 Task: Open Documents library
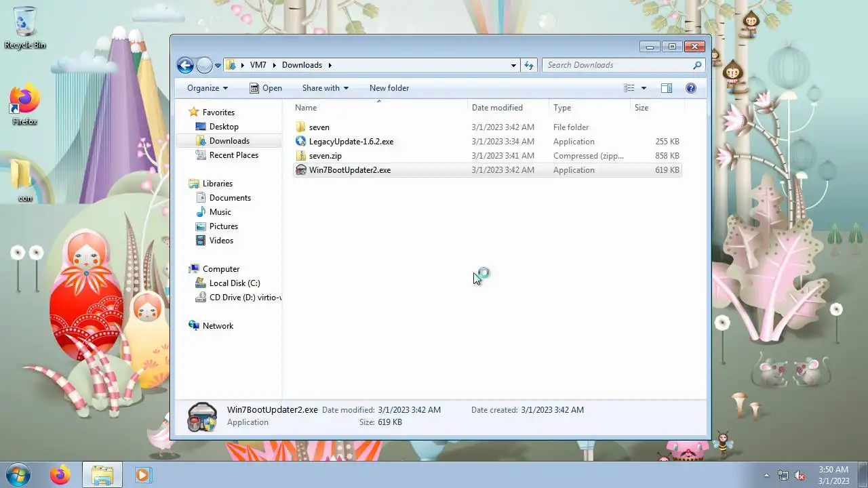click(230, 198)
